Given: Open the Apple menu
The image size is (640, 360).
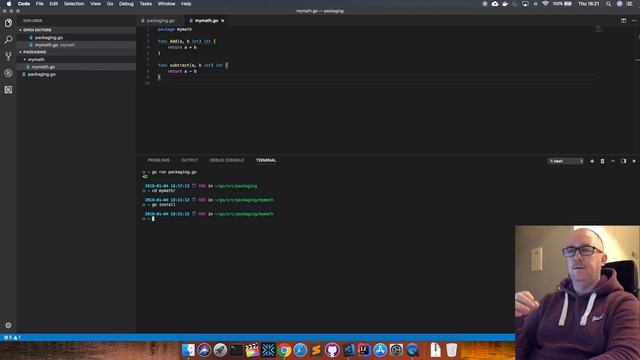Looking at the screenshot, I should 9,4.
